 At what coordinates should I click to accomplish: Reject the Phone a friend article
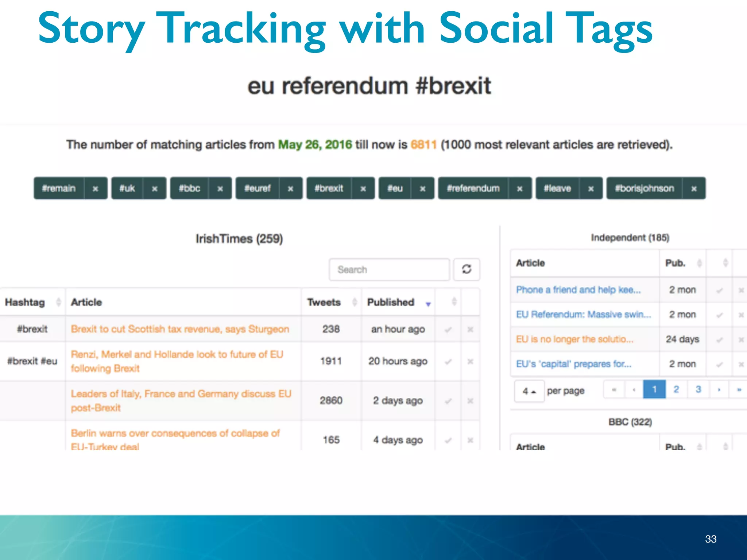coord(741,291)
